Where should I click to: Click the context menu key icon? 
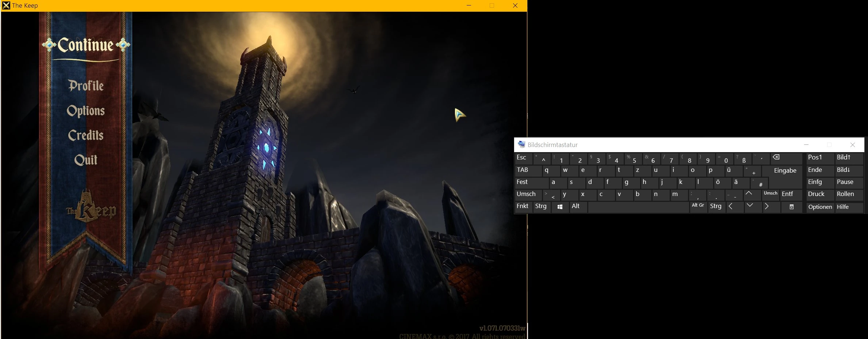click(792, 207)
